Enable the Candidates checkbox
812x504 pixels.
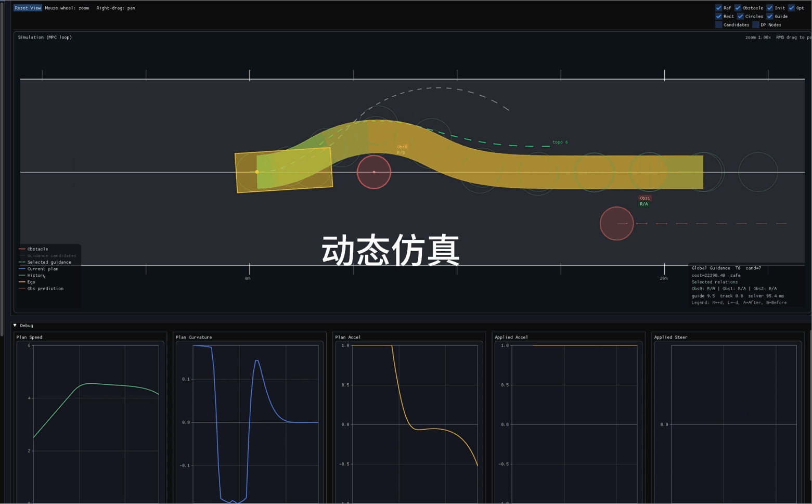click(x=718, y=24)
